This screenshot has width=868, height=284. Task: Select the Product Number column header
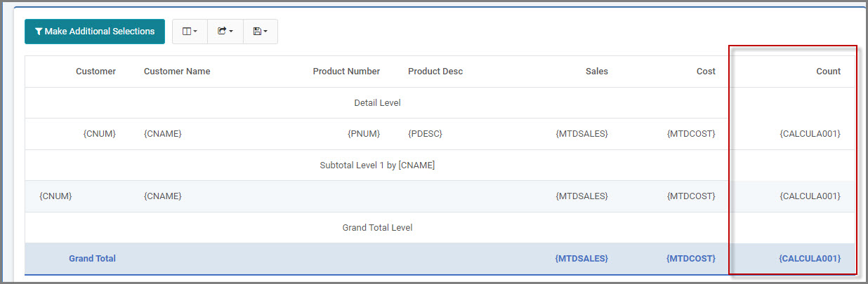tap(346, 72)
